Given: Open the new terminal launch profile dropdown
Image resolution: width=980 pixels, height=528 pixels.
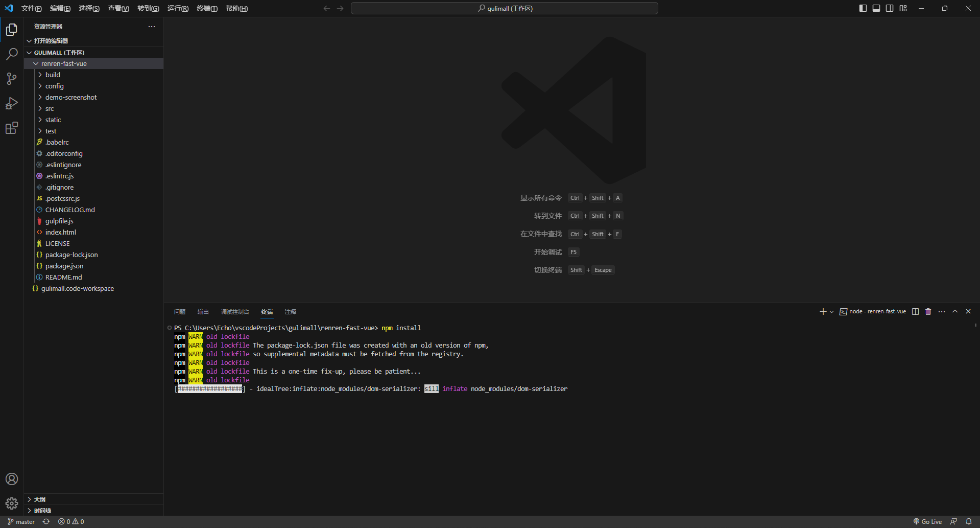Looking at the screenshot, I should click(x=832, y=312).
